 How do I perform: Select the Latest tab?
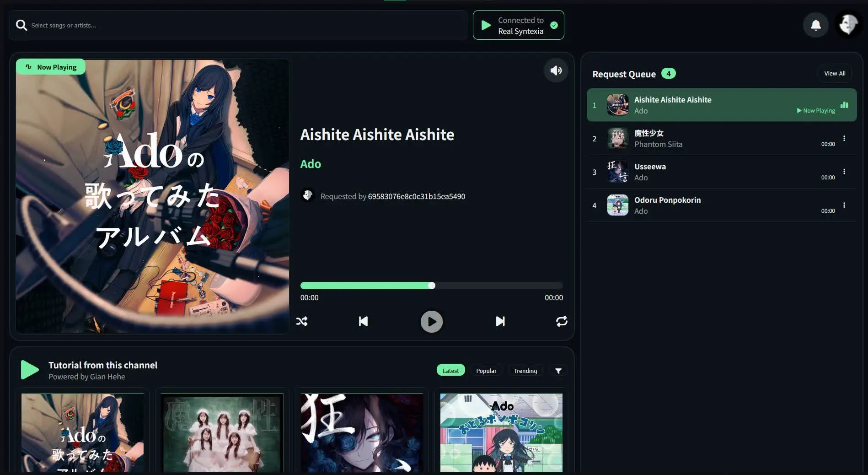[x=450, y=371]
